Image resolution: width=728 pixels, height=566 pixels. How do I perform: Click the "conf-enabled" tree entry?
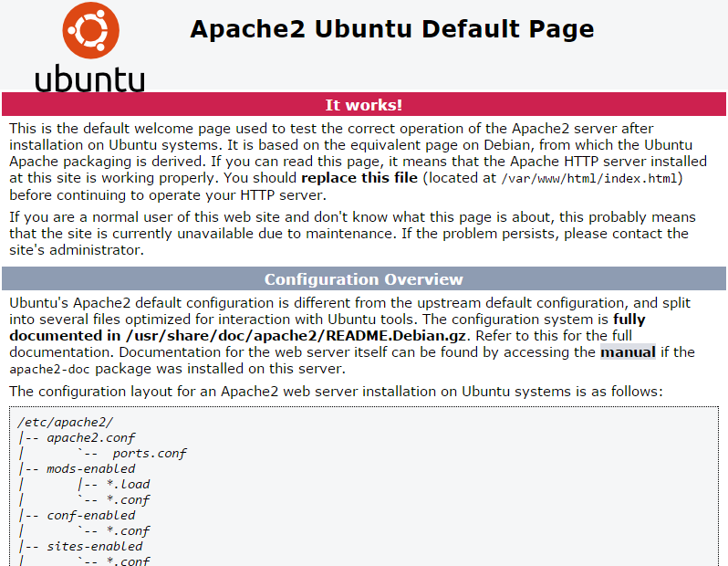pyautogui.click(x=90, y=516)
